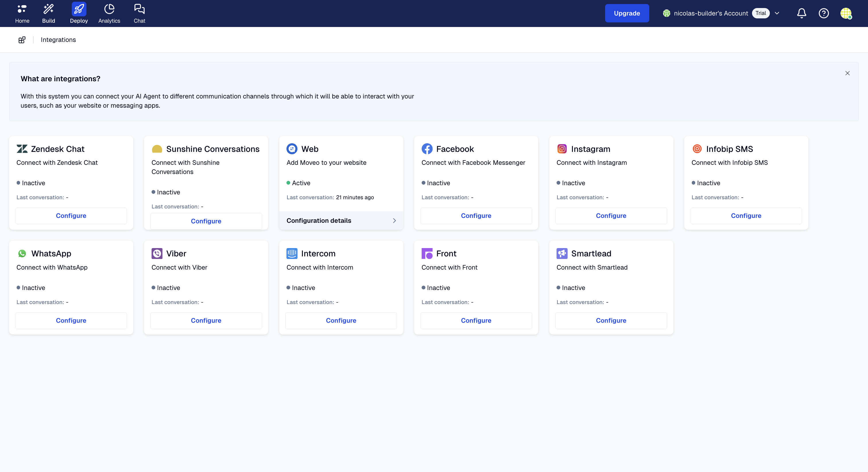Click the Inactive status on WhatsApp card

click(31, 288)
